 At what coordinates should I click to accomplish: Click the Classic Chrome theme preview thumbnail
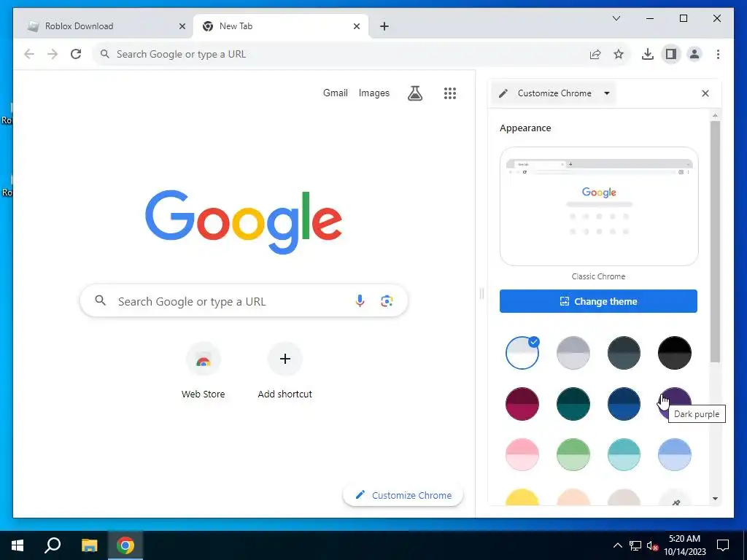[599, 206]
